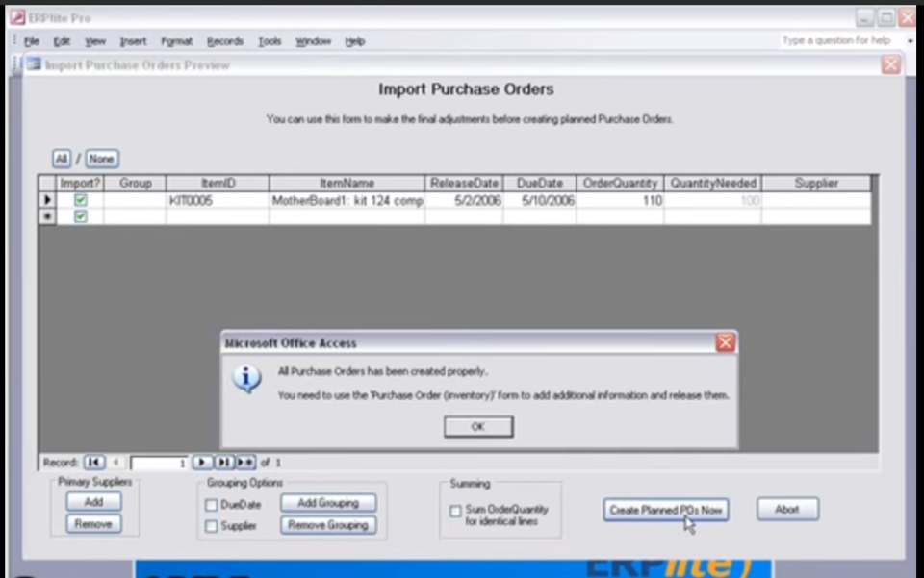Open the Insert menu
Screen dimensions: 924x578
[x=133, y=41]
